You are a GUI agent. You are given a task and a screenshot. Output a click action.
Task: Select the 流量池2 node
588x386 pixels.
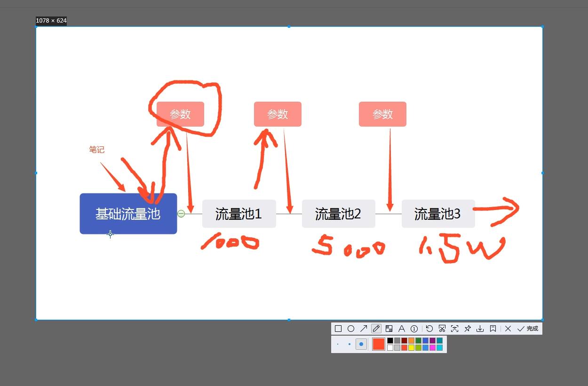click(338, 214)
